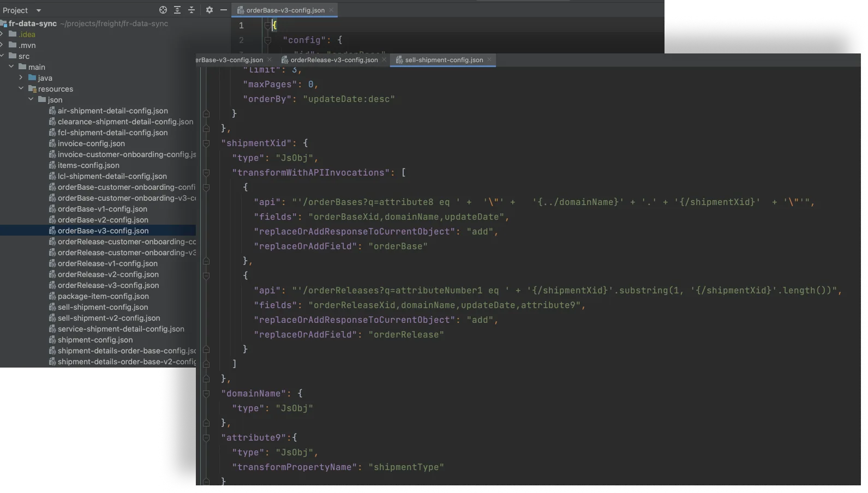Viewport: 868px width, 493px height.
Task: Open orderRelease-v2-config.json in the project tree
Action: coord(108,274)
